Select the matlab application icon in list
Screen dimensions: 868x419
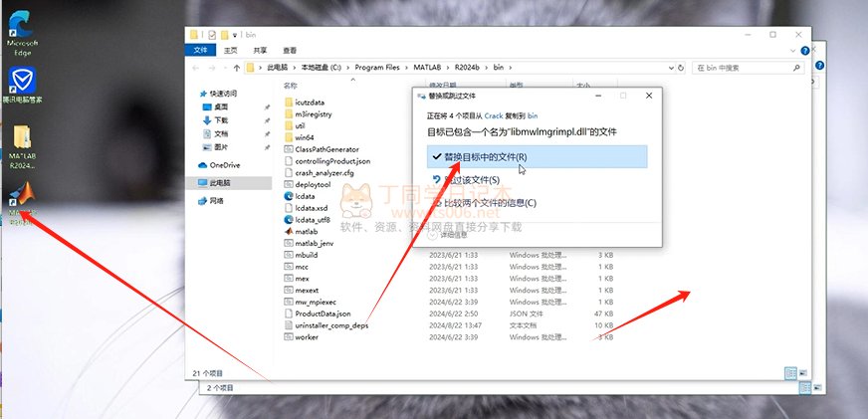point(288,231)
